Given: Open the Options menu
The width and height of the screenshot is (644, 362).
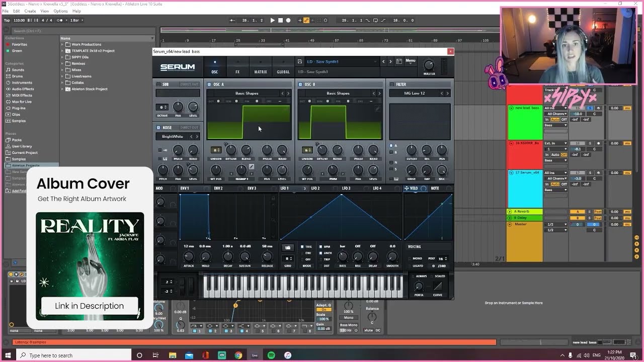Looking at the screenshot, I should coord(60,11).
